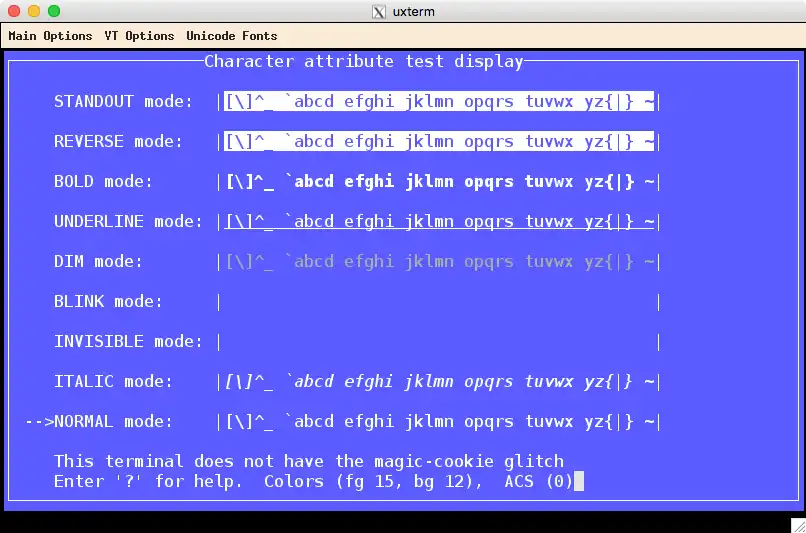Click the 'ITALIC mode:' label
Image resolution: width=806 pixels, height=533 pixels.
pyautogui.click(x=113, y=382)
